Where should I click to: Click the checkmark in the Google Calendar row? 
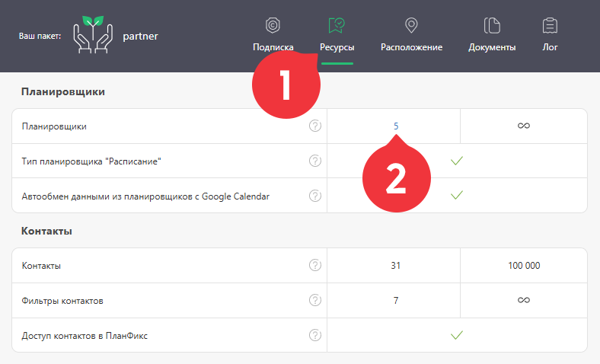point(457,195)
